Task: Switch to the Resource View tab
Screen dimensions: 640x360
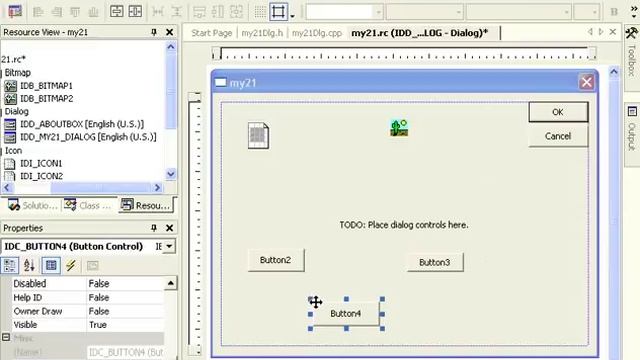Action: (x=146, y=205)
